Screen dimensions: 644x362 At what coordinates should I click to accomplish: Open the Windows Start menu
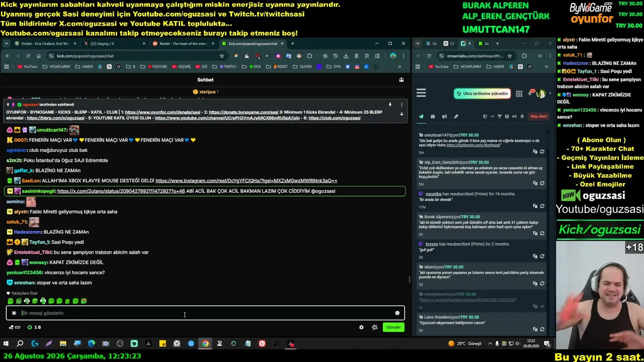[6, 344]
